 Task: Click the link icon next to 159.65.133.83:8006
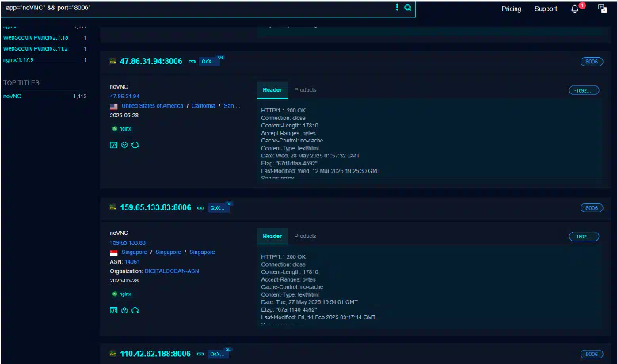click(x=200, y=208)
